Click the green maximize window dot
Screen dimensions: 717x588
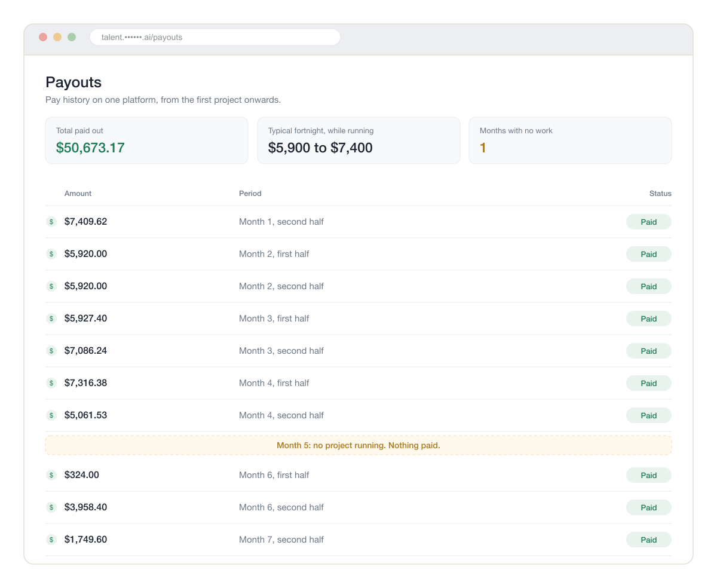72,37
